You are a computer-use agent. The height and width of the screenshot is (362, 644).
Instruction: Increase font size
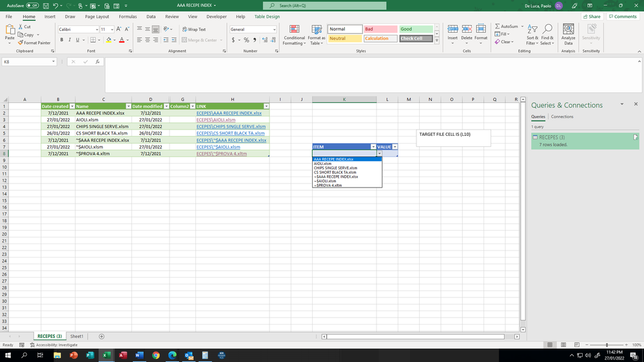pyautogui.click(x=119, y=29)
